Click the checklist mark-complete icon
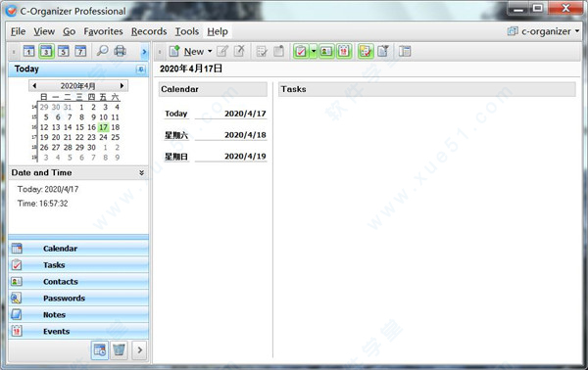 [x=262, y=51]
